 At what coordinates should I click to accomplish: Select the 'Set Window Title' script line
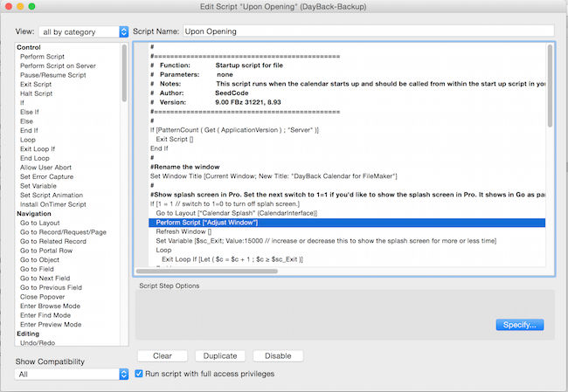(x=274, y=176)
